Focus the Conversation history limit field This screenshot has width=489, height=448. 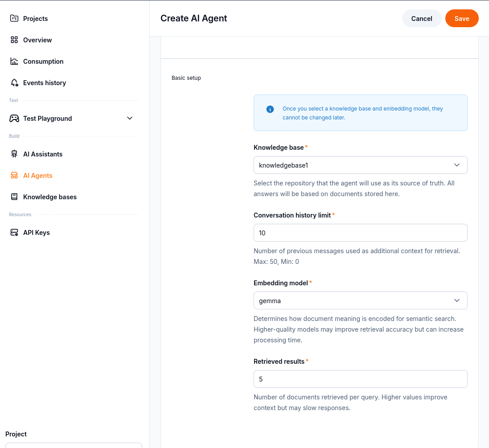coord(360,233)
